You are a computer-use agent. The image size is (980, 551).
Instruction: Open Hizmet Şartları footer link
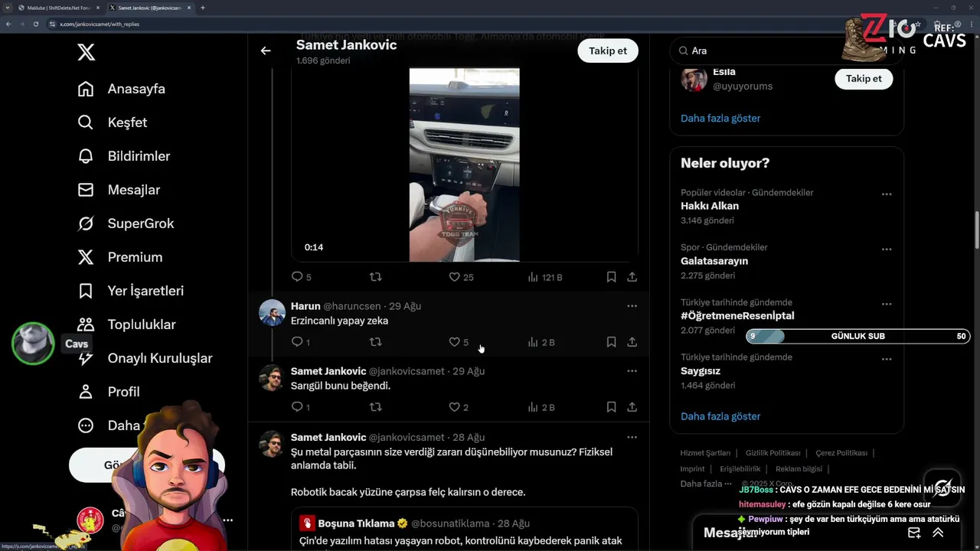tap(705, 453)
